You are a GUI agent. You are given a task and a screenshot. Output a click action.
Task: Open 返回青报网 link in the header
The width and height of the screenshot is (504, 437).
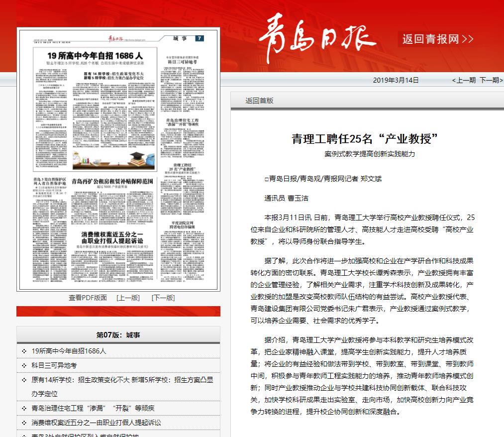[438, 39]
